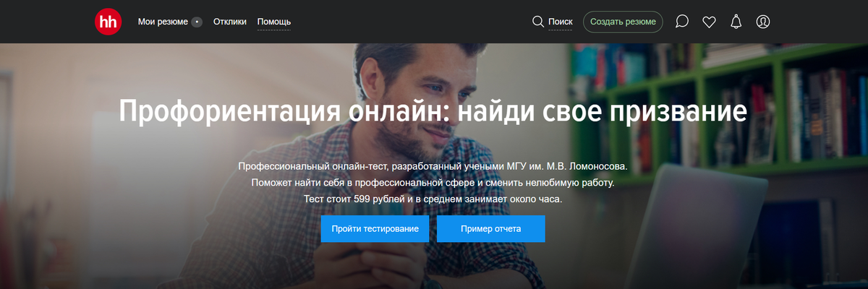Open the user profile icon

point(762,22)
